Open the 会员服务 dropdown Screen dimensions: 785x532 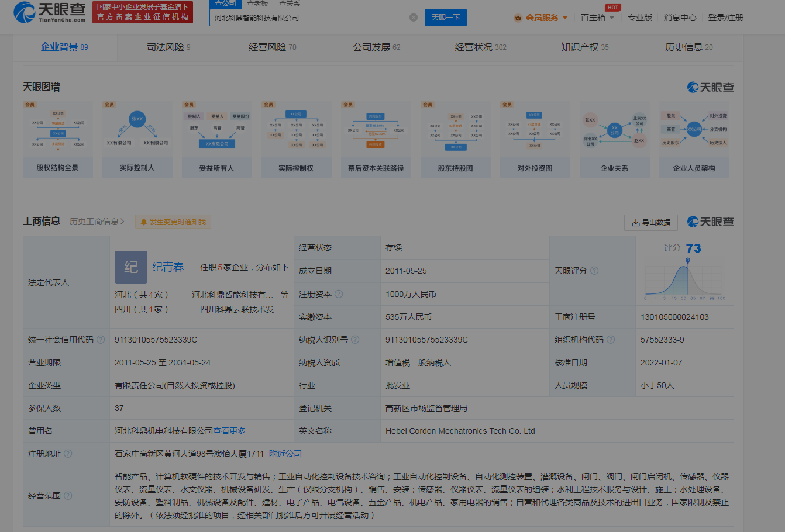point(541,18)
